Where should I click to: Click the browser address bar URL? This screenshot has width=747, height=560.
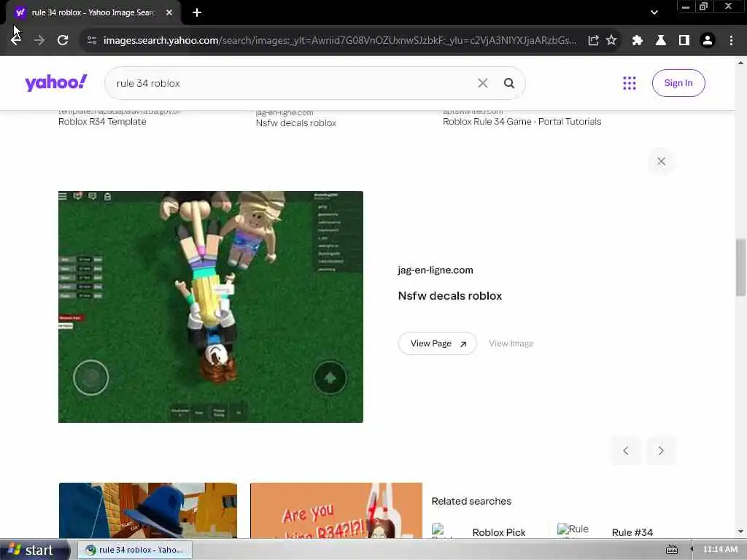click(x=340, y=41)
